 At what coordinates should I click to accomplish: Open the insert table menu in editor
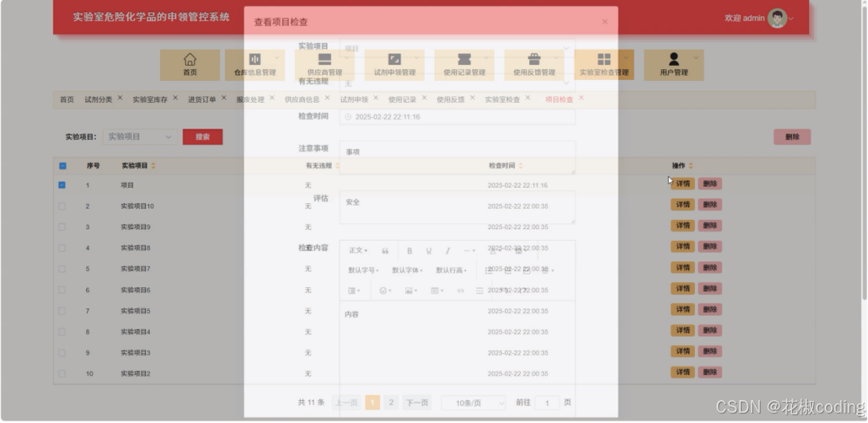click(x=437, y=290)
